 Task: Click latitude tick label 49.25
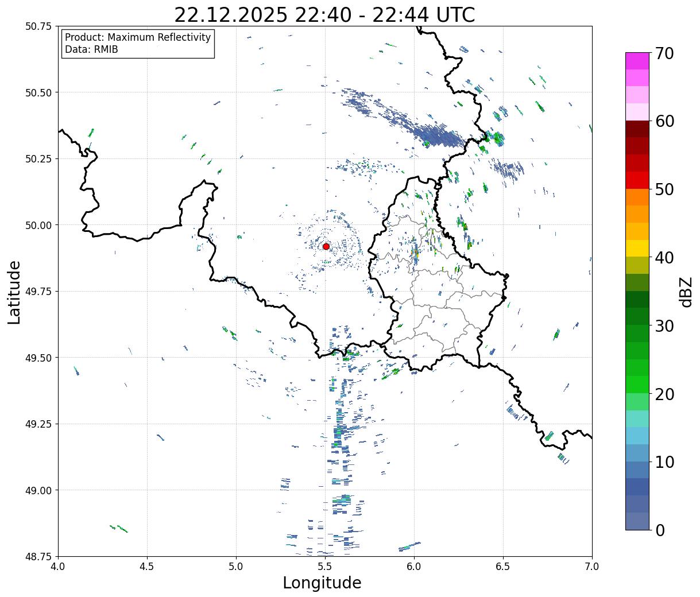click(x=38, y=424)
